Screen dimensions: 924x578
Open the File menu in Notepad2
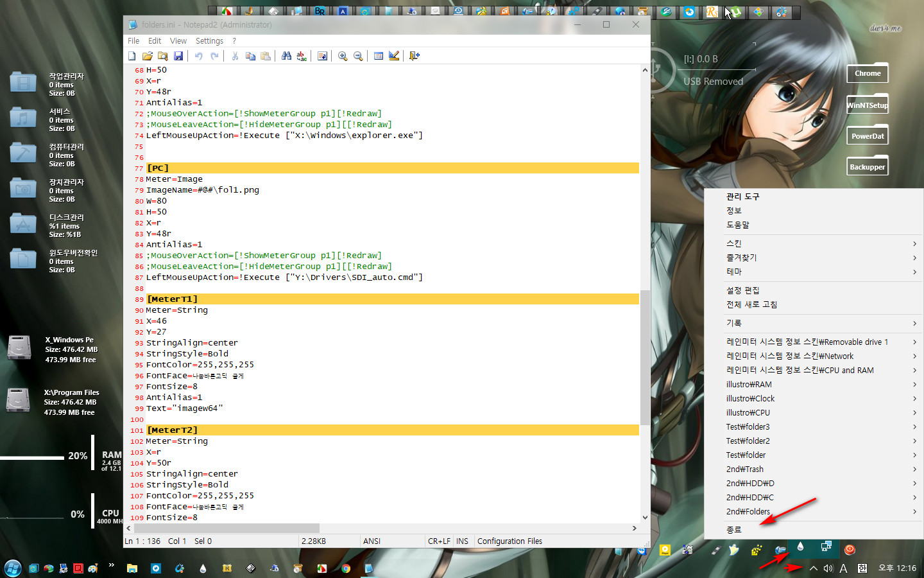[133, 40]
